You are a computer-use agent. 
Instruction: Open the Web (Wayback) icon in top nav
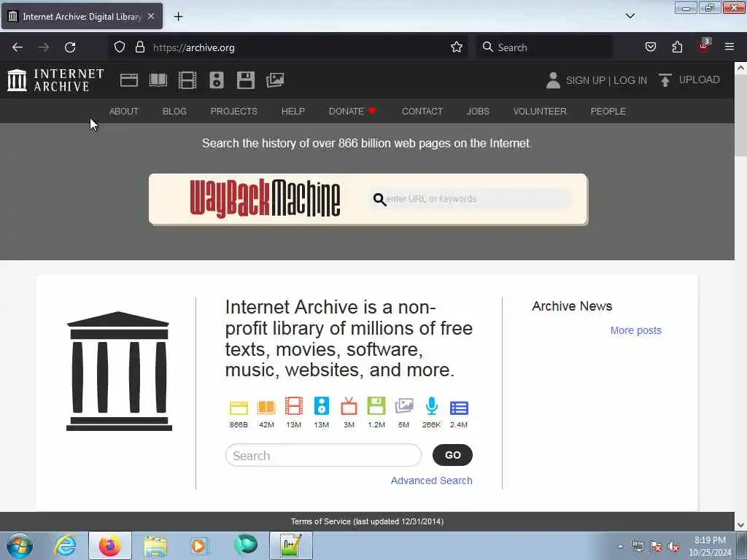pyautogui.click(x=128, y=80)
